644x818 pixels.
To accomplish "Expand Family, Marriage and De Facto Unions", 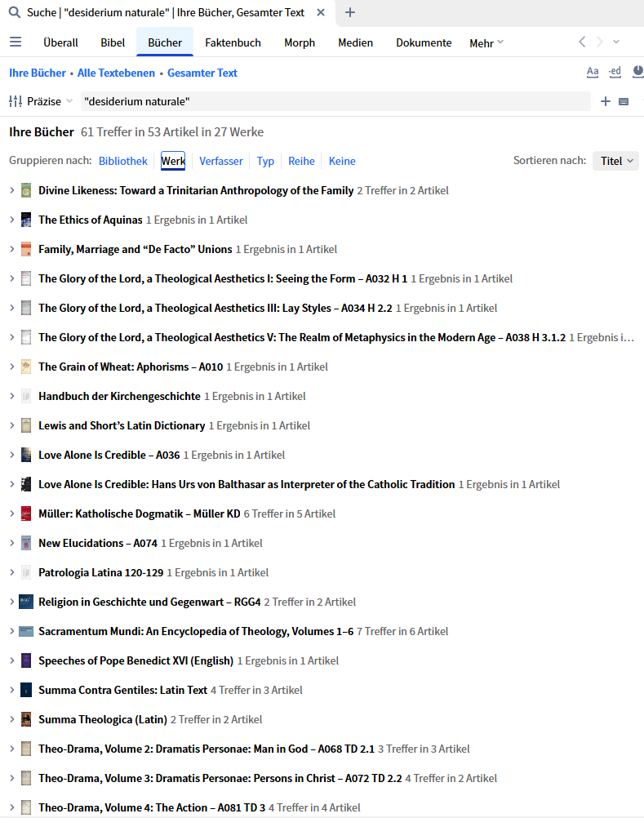I will click(x=11, y=249).
